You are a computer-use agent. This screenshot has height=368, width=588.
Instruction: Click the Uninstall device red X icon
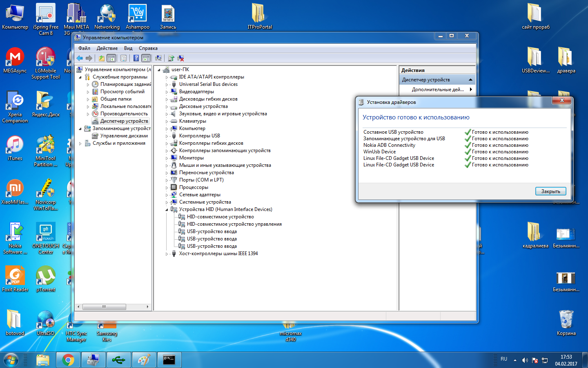click(x=180, y=58)
